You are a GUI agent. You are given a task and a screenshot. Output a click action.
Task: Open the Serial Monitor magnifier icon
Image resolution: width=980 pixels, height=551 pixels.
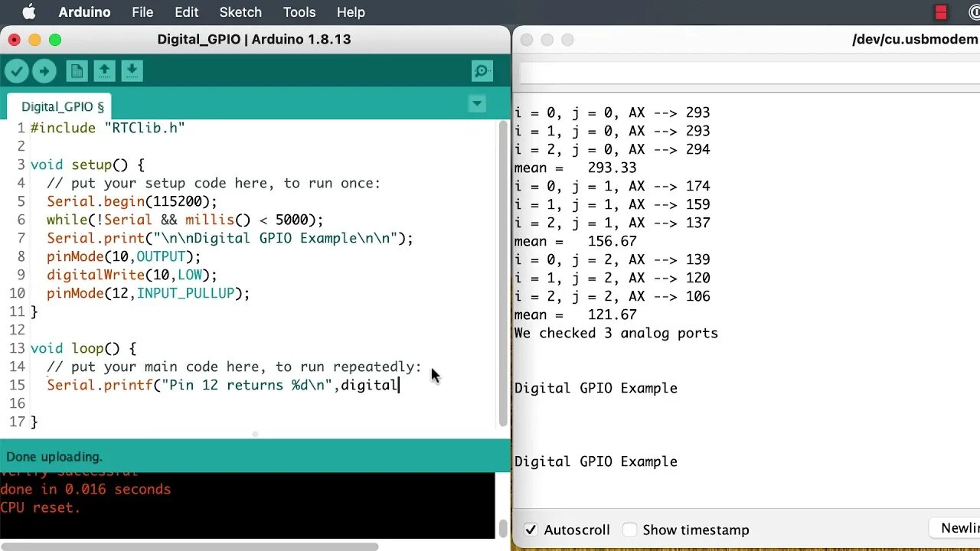[482, 71]
